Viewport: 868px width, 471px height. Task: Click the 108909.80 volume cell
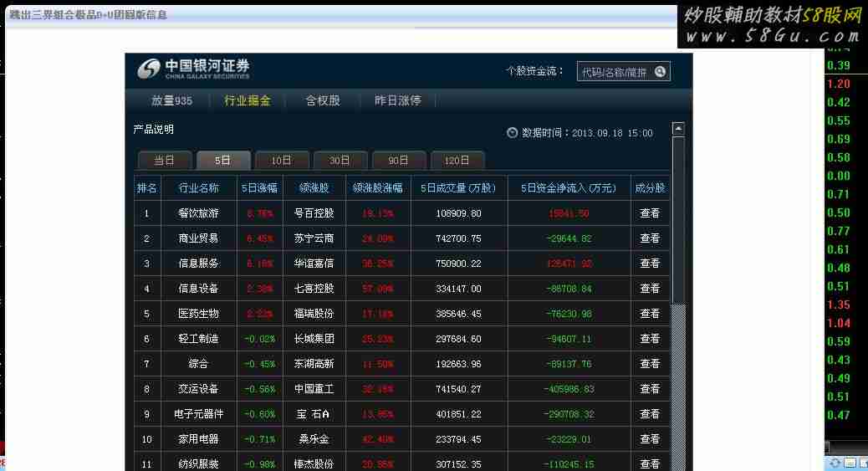[459, 213]
